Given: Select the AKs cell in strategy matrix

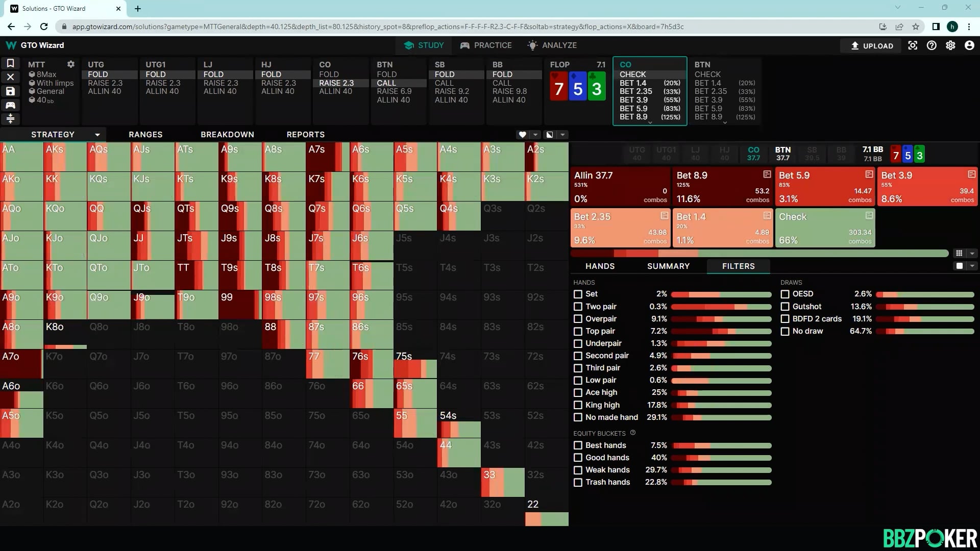Looking at the screenshot, I should 65,157.
